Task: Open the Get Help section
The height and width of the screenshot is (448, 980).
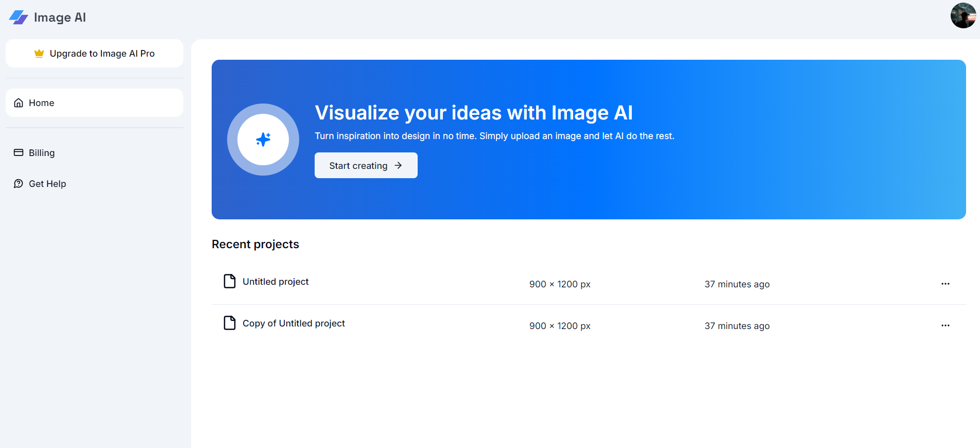Action: 94,184
